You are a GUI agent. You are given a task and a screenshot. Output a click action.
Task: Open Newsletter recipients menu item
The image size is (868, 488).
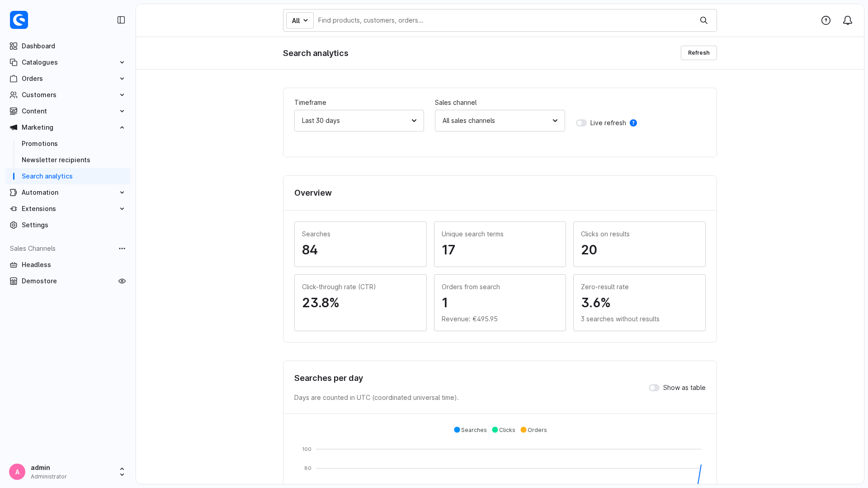coord(56,160)
